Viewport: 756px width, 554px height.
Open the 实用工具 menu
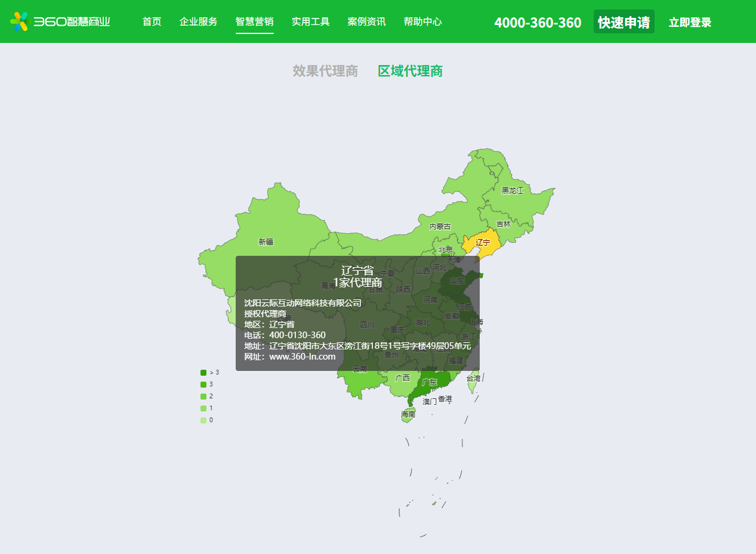[311, 22]
